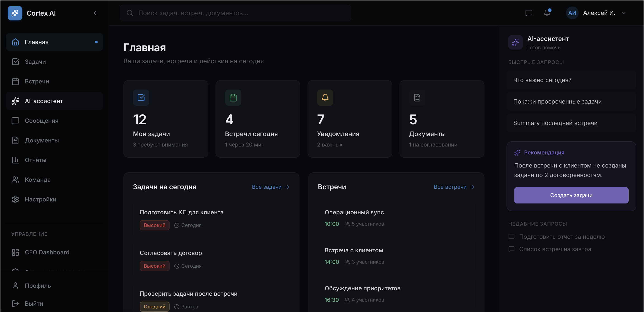Collapse the sidebar with the chevron arrow
644x312 pixels.
(95, 13)
